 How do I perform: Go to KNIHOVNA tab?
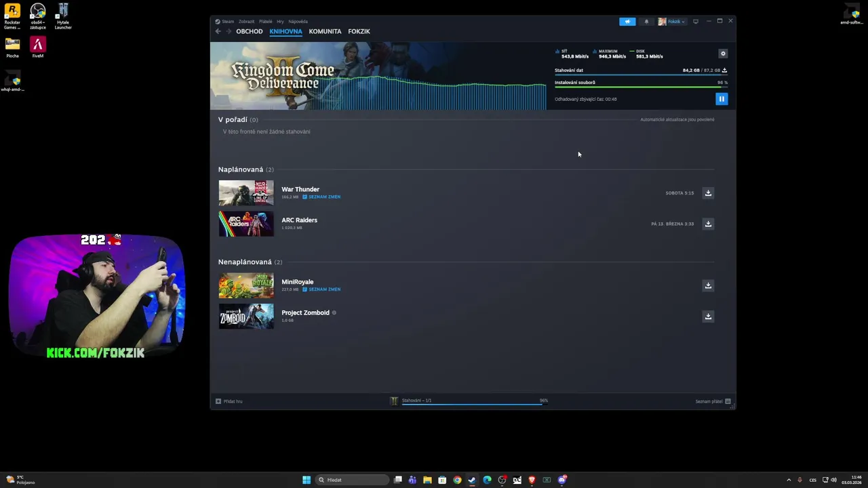(285, 31)
